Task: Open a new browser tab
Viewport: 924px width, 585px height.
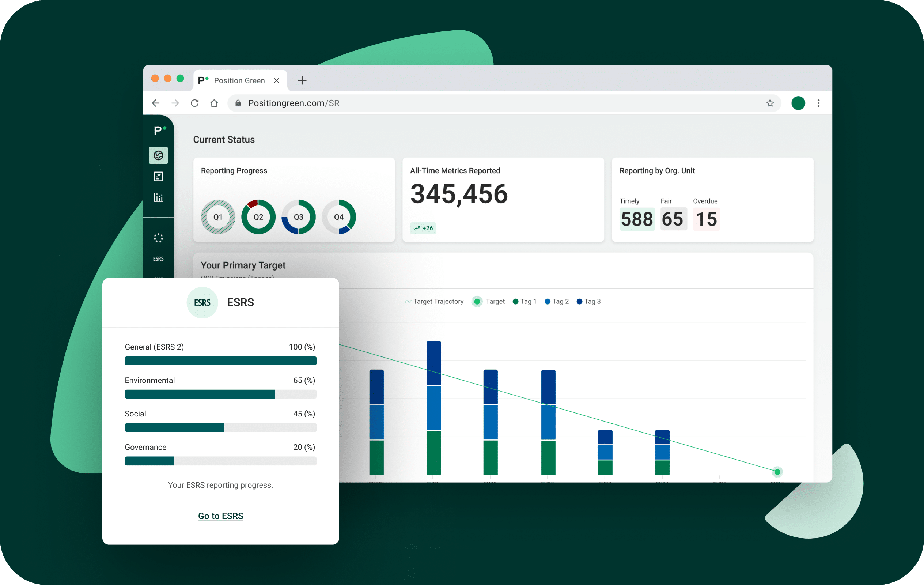Action: (x=302, y=80)
